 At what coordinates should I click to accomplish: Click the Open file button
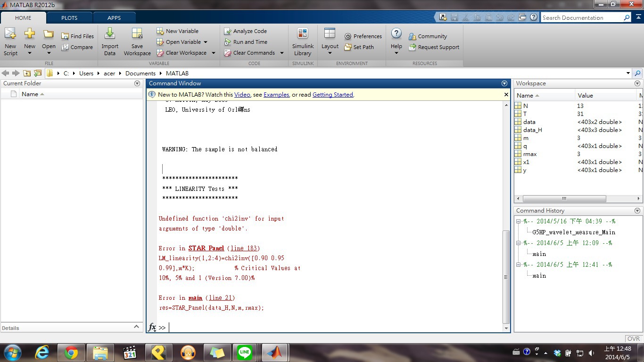49,41
